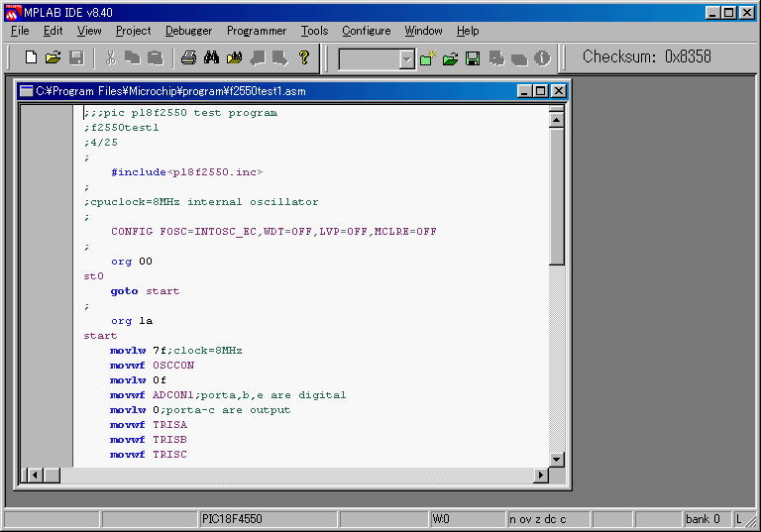Click the 'goto start' code line
Screen dimensions: 761x532
point(145,291)
